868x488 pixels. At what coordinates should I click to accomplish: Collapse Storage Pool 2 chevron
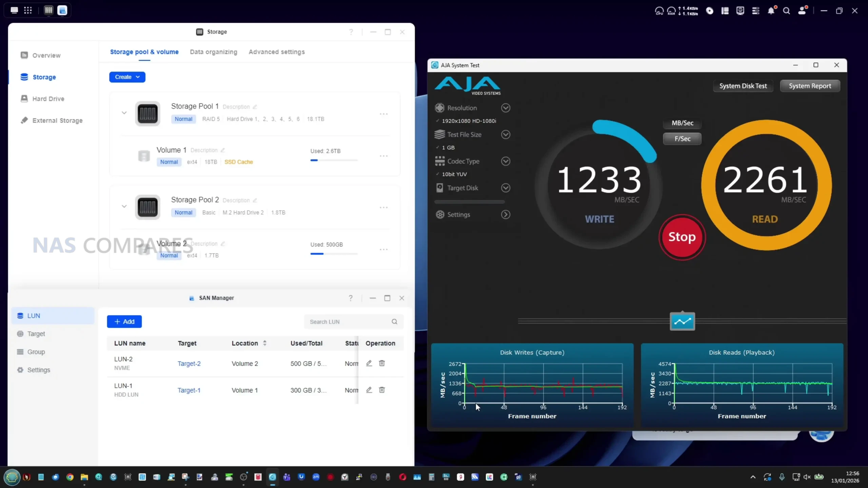coord(124,206)
